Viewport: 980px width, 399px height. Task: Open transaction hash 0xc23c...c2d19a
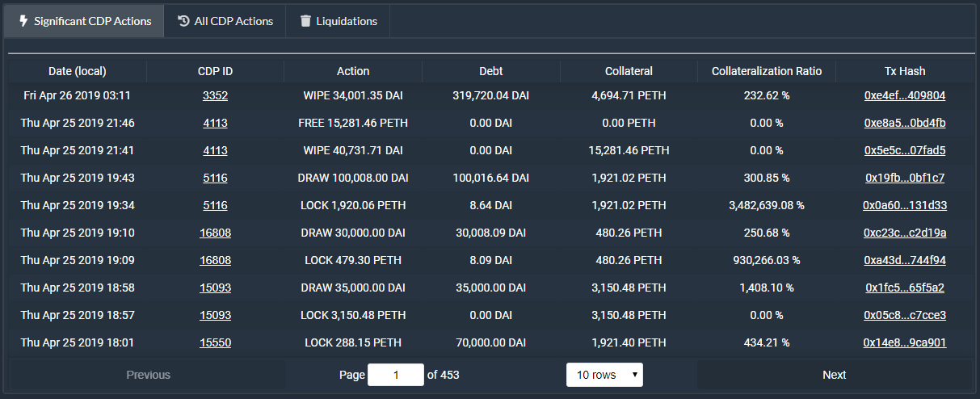pyautogui.click(x=905, y=233)
